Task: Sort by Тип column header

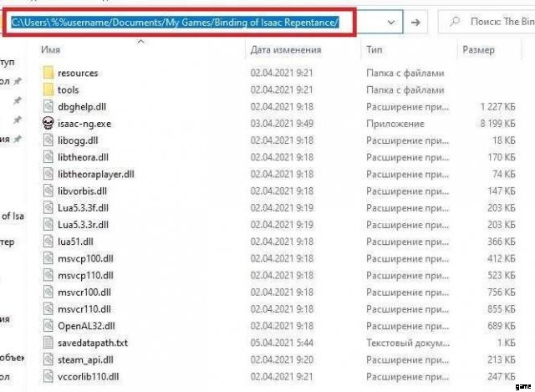Action: click(374, 50)
